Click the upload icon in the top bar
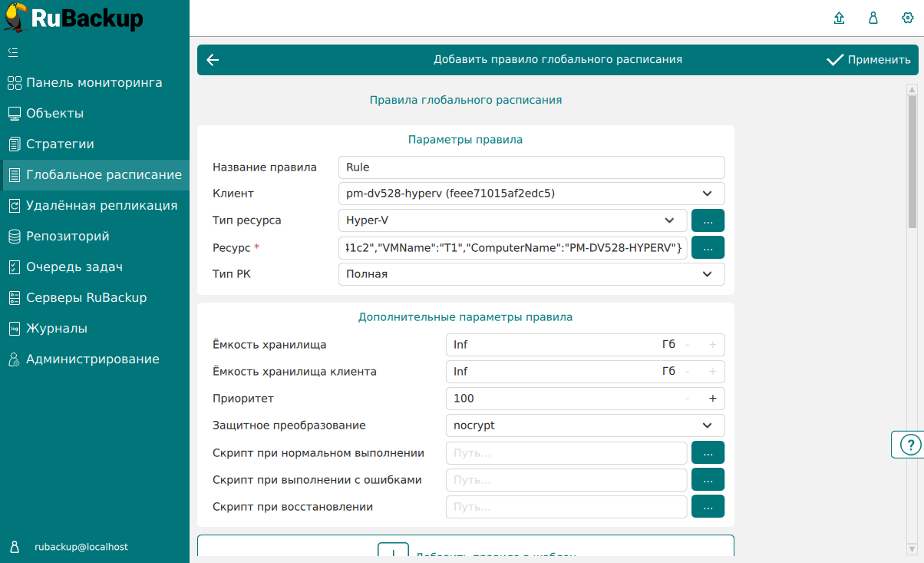 [840, 18]
